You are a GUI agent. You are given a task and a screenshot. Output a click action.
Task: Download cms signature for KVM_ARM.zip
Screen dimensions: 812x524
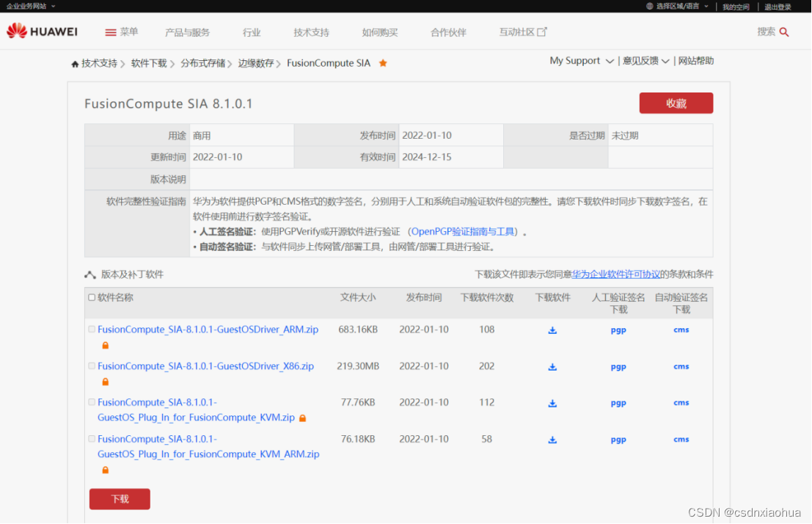coord(681,440)
